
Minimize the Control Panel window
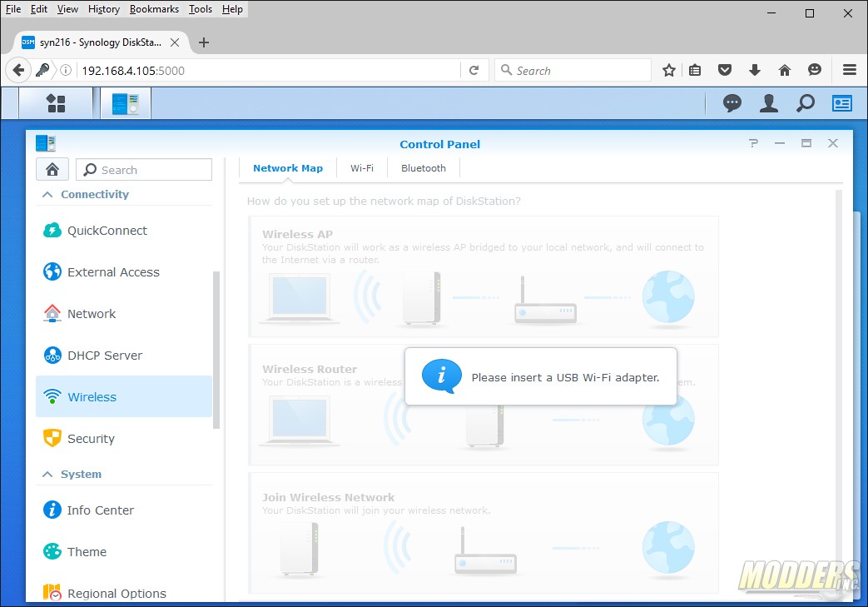[780, 143]
